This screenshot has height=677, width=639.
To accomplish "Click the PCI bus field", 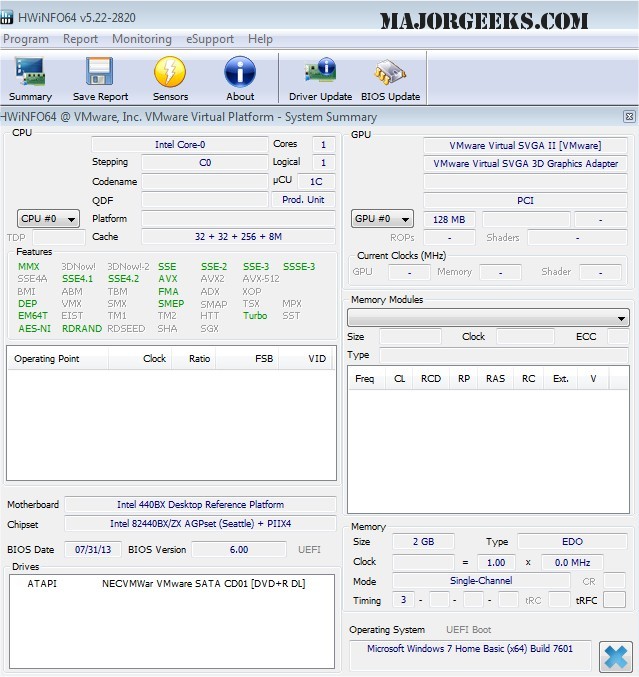I will click(x=525, y=200).
